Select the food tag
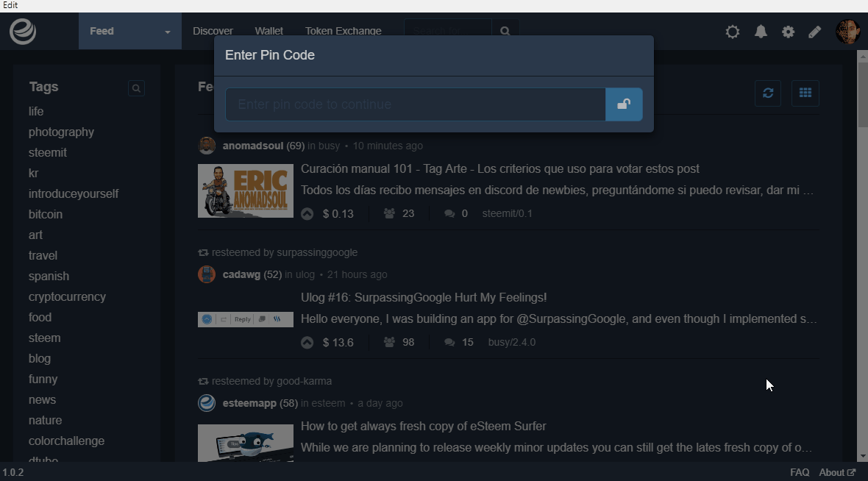Viewport: 868px width, 481px height. click(40, 317)
